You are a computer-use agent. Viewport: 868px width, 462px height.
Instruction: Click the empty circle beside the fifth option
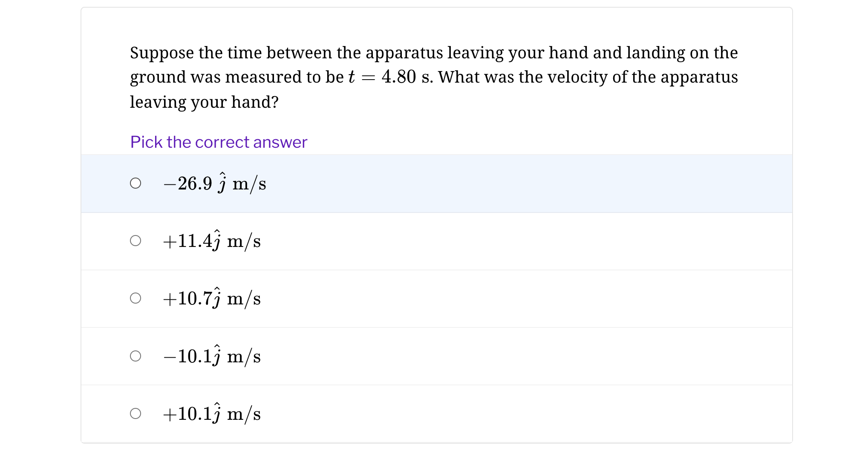point(136,413)
